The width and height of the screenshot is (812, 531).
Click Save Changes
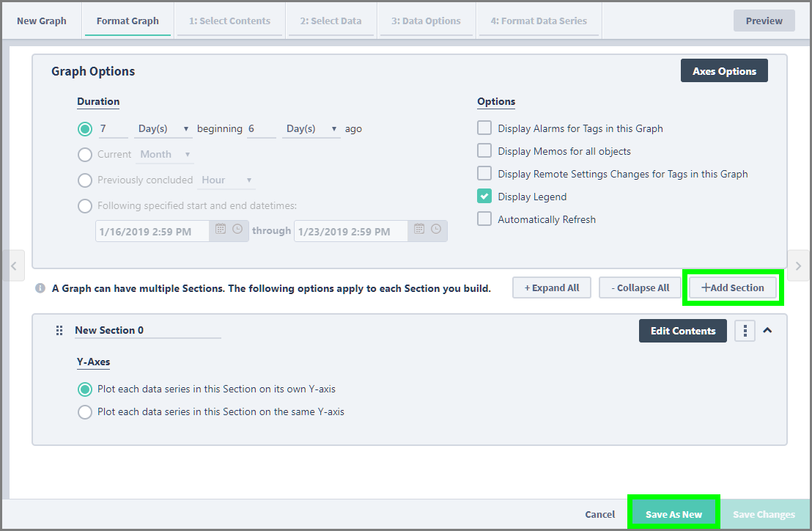(x=764, y=514)
